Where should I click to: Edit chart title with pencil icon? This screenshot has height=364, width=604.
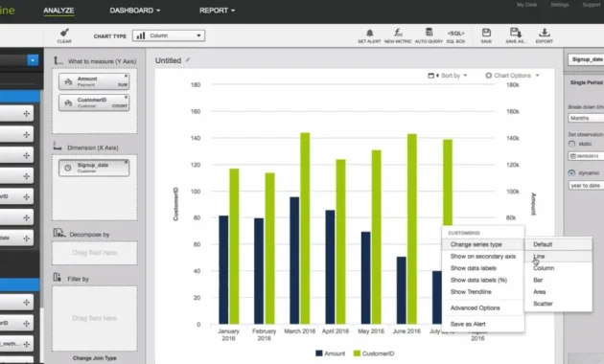[x=188, y=60]
